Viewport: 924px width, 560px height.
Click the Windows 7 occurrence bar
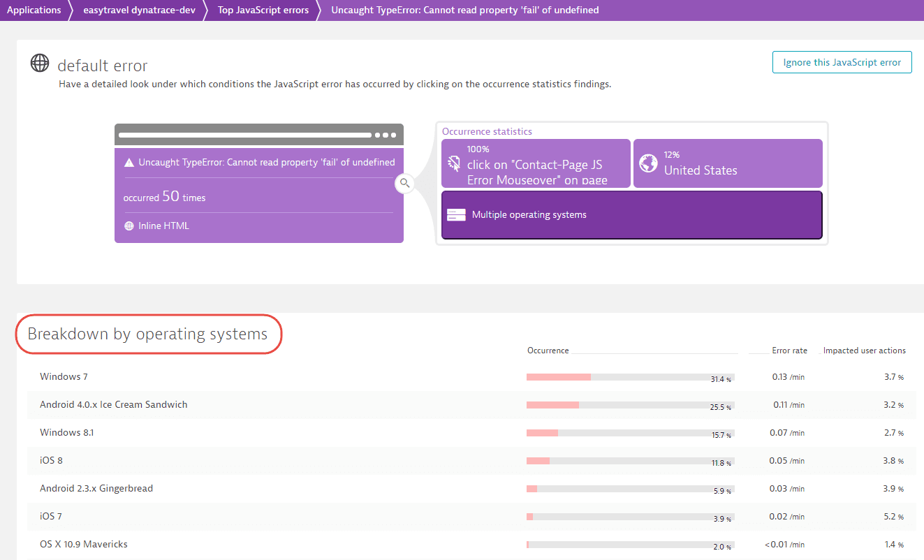630,377
